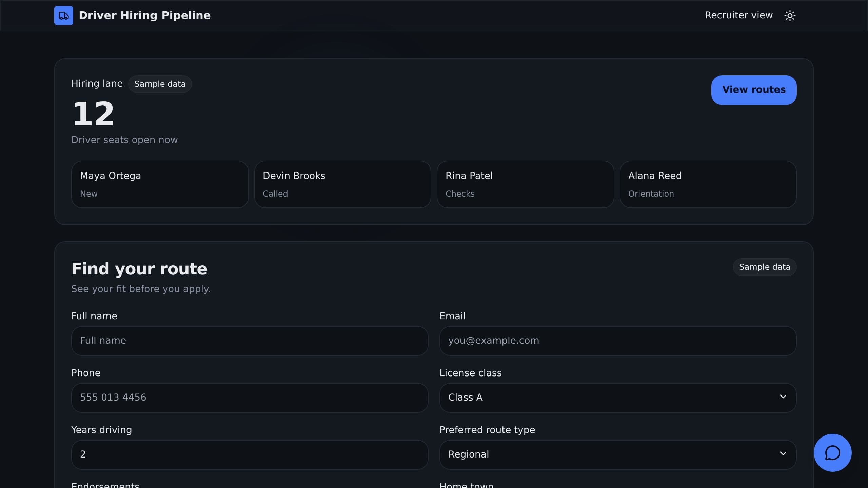Open the License class dropdown
The image size is (868, 488).
coord(618,398)
